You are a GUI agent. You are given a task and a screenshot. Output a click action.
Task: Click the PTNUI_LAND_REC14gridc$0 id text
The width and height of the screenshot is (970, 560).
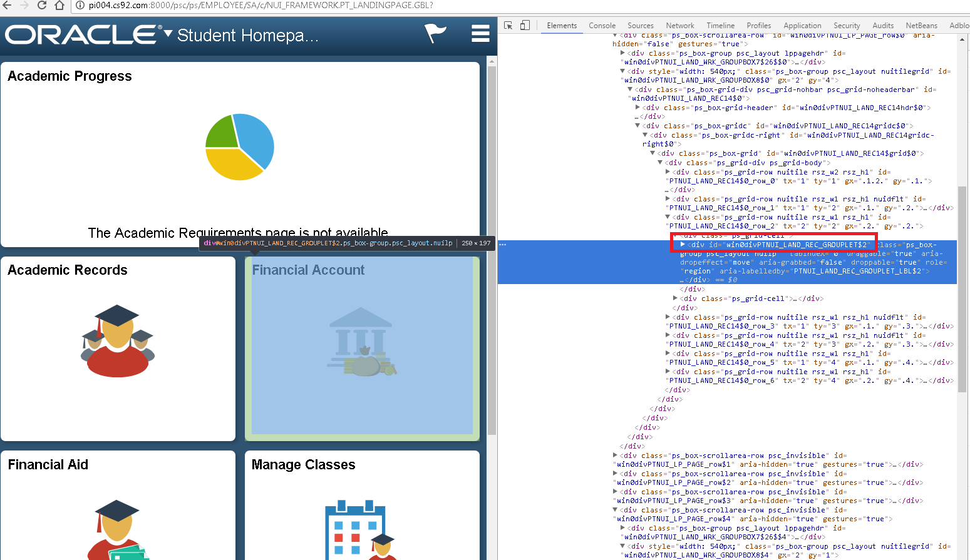(841, 126)
